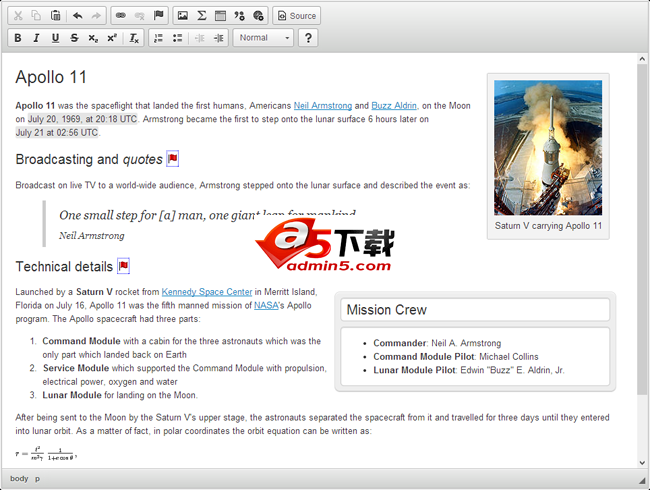The image size is (650, 490).
Task: Click the Saturn V rocket image
Action: pyautogui.click(x=548, y=147)
